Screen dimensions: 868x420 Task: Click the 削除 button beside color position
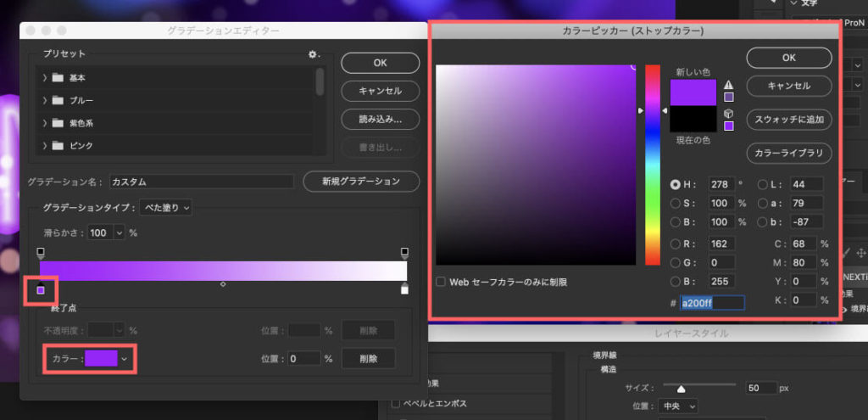tap(368, 359)
